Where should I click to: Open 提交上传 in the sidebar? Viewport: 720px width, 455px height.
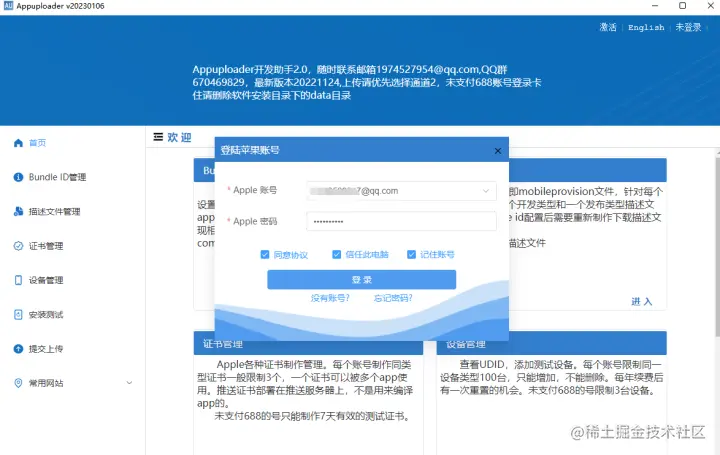(46, 349)
